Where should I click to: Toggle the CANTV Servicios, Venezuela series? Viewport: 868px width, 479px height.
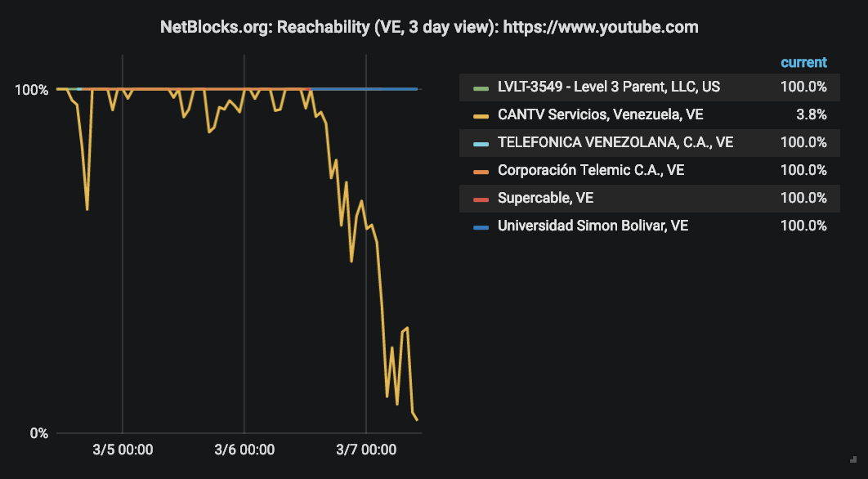point(601,114)
